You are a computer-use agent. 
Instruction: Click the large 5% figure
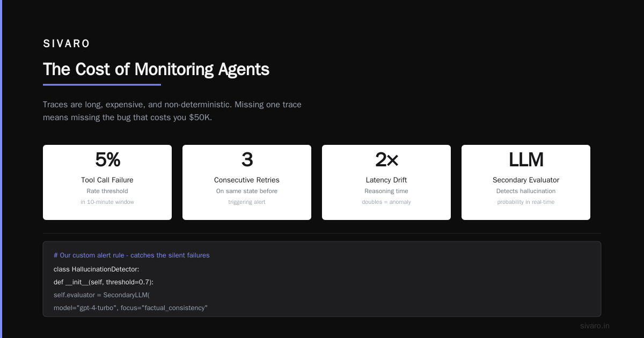click(107, 160)
